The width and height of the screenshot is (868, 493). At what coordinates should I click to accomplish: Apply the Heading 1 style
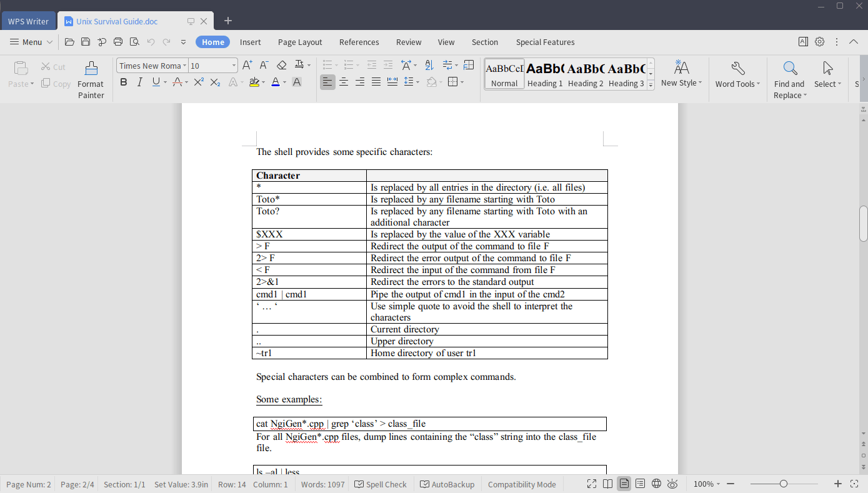point(544,74)
